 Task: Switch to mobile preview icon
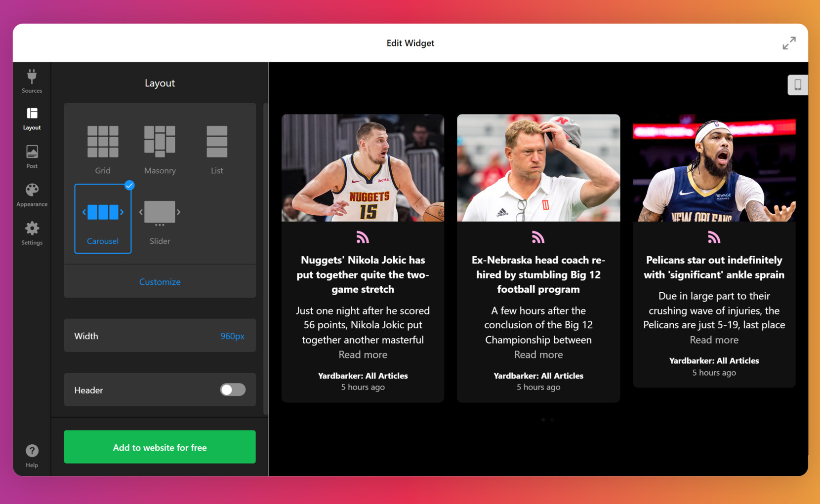click(797, 85)
